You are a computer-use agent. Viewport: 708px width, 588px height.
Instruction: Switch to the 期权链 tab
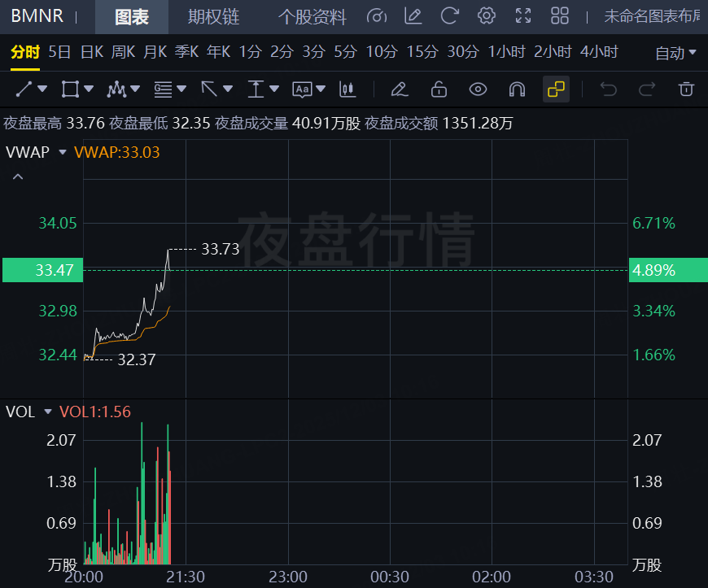[213, 17]
